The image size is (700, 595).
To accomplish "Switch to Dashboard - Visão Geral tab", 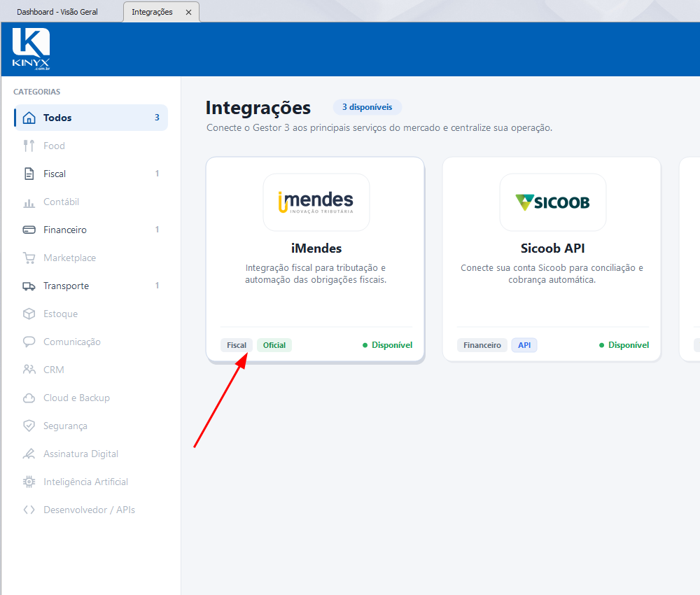I will click(x=57, y=12).
